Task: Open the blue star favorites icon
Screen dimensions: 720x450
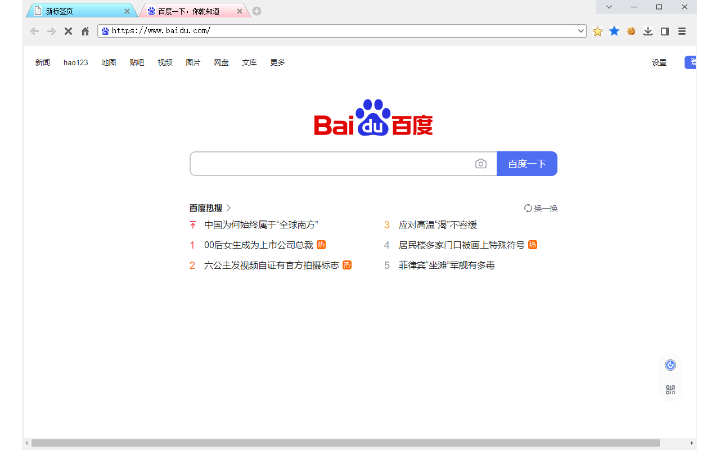Action: 614,31
